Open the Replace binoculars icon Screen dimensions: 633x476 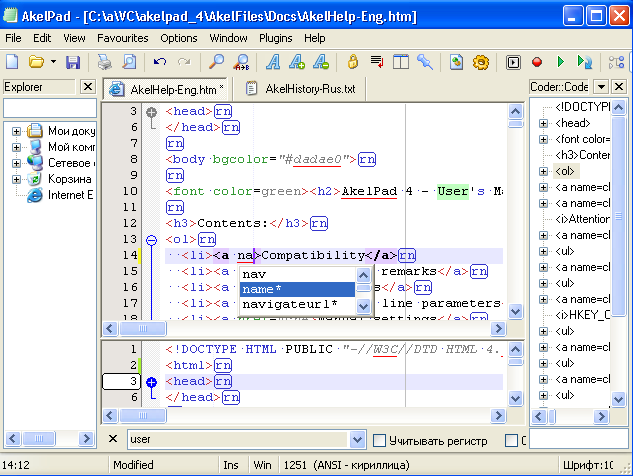pyautogui.click(x=241, y=62)
